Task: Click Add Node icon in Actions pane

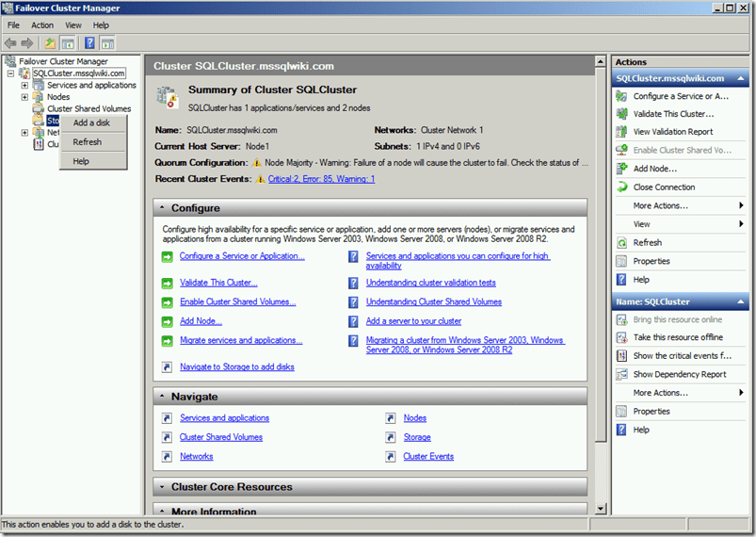Action: [621, 169]
